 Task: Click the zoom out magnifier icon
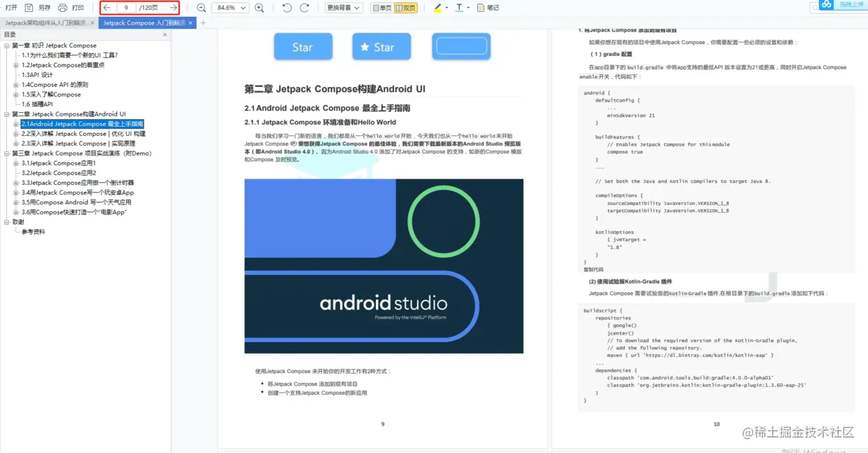click(202, 8)
